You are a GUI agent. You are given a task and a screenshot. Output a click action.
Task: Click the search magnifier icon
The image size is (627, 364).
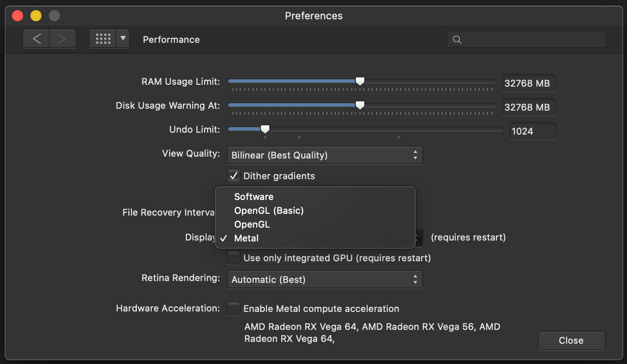point(457,40)
